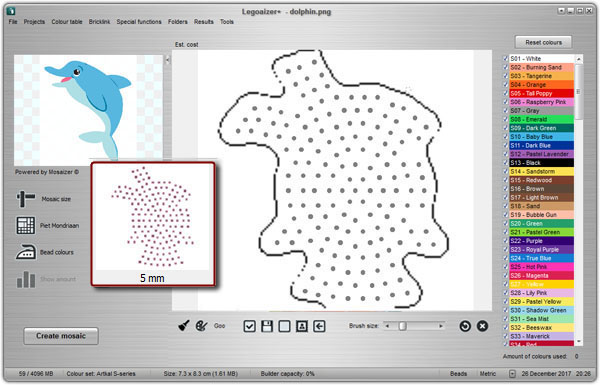Click the brush size right arrow
600x385 pixels.
point(441,326)
